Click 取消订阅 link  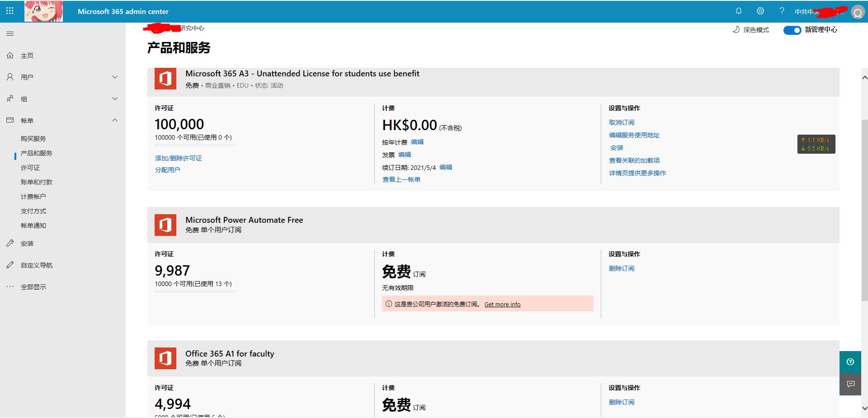point(622,122)
